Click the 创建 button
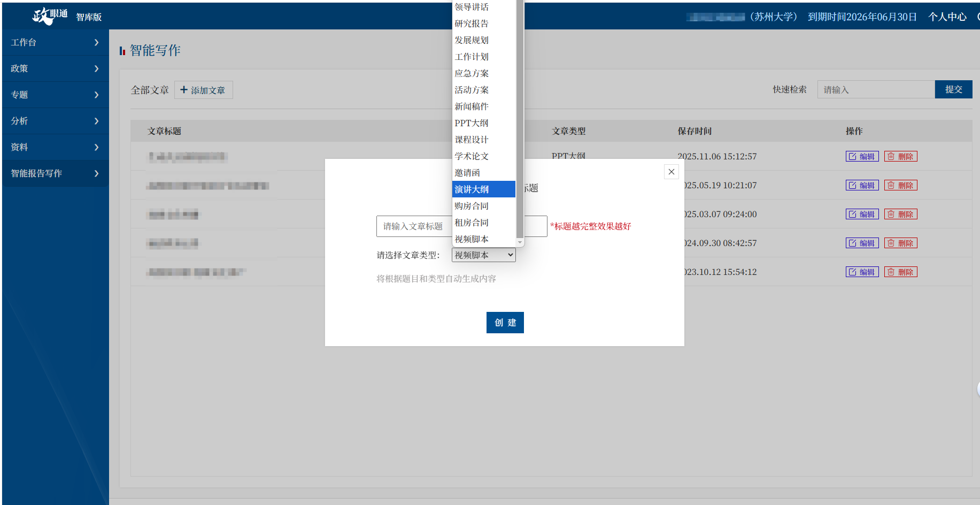Screen dimensions: 980x505 point(505,323)
